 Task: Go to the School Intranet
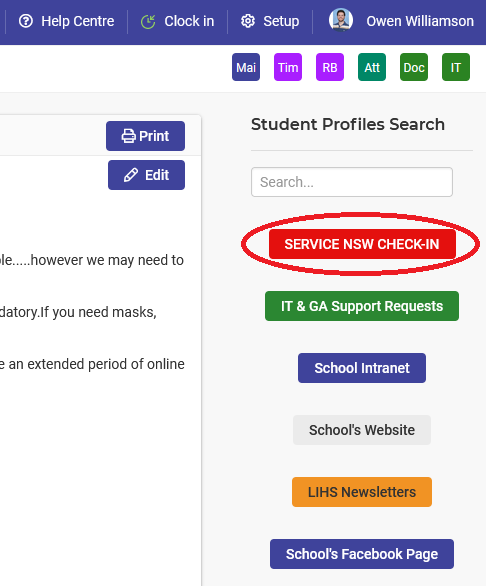tap(362, 368)
